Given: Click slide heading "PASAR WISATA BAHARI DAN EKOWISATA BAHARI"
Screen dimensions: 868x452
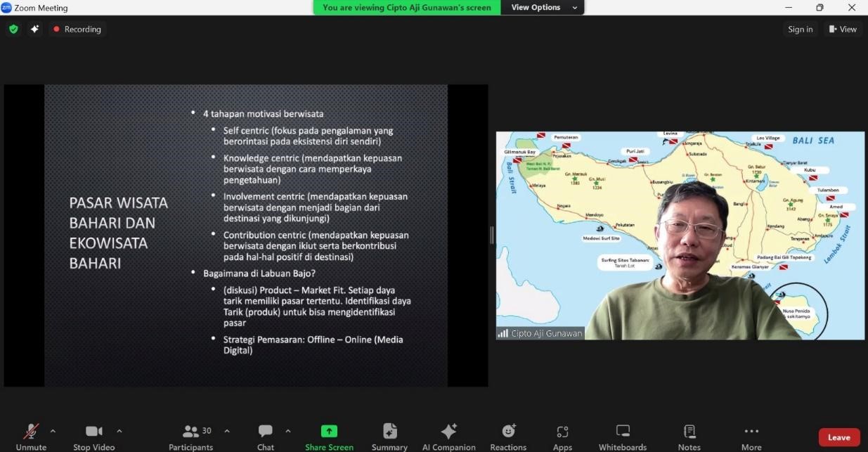Looking at the screenshot, I should (x=118, y=233).
